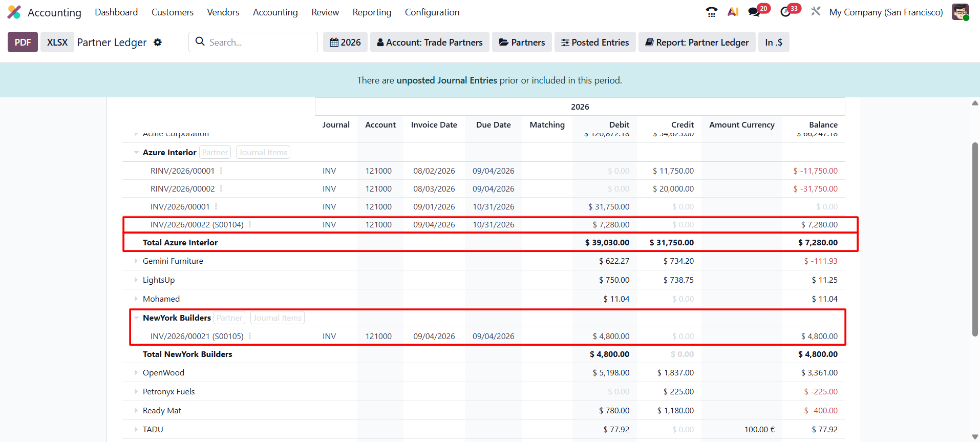Open the Posted Entries options dropdown

[595, 42]
